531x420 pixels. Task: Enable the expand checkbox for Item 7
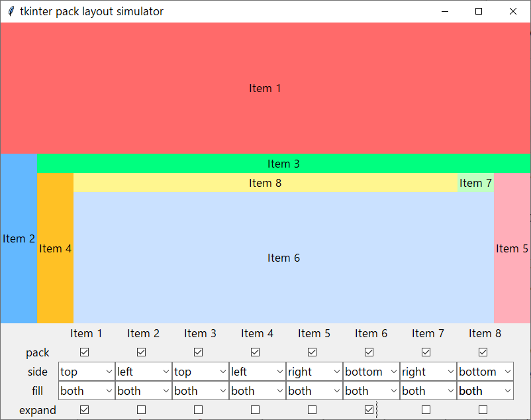coord(426,410)
